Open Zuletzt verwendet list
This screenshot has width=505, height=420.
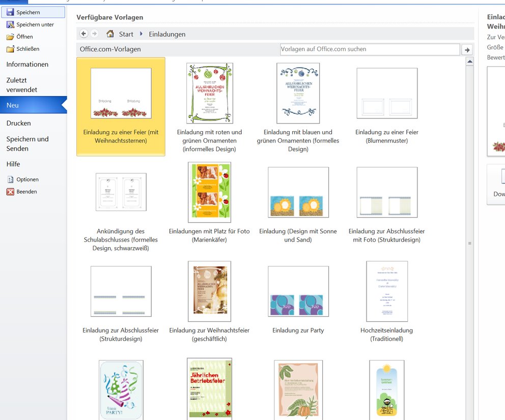(x=22, y=85)
